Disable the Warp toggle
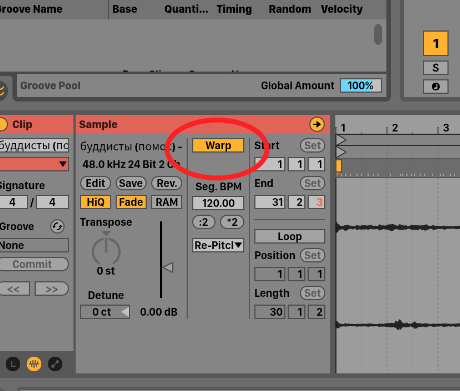 pos(218,145)
